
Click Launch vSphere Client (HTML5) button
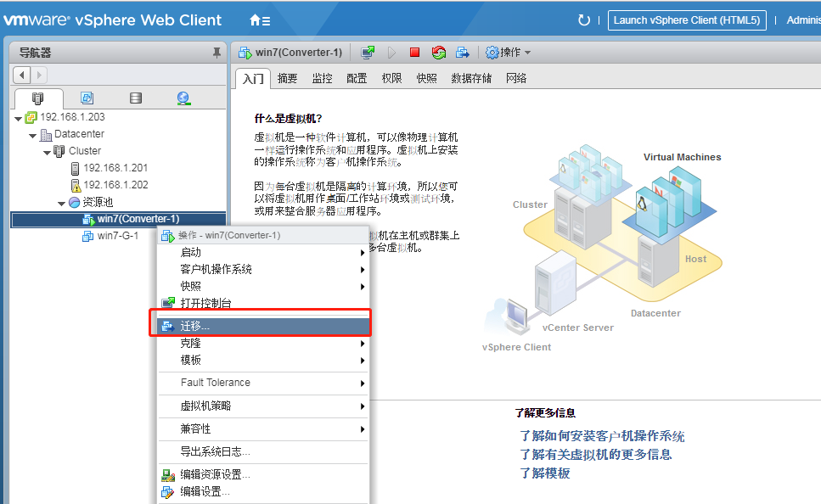[x=687, y=20]
